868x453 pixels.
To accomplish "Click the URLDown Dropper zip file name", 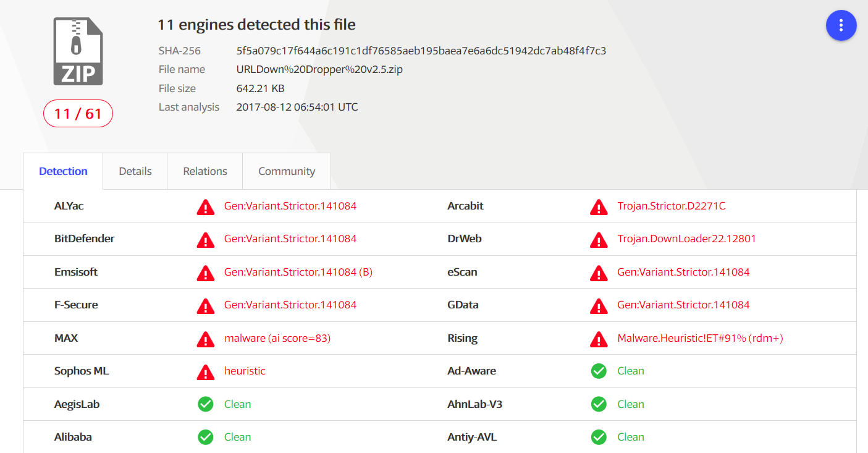I will coord(319,69).
